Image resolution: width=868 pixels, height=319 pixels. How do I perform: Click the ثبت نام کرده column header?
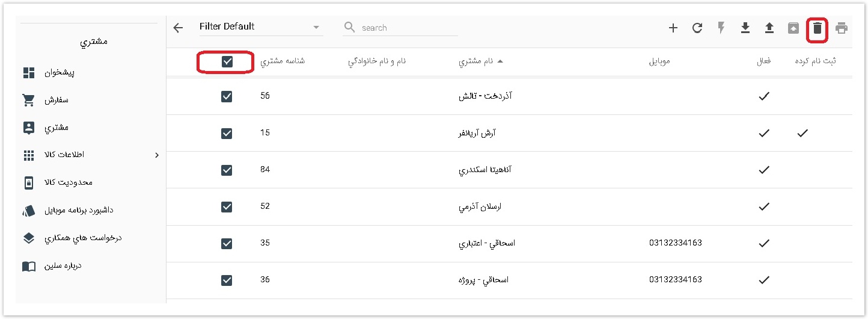coord(816,61)
